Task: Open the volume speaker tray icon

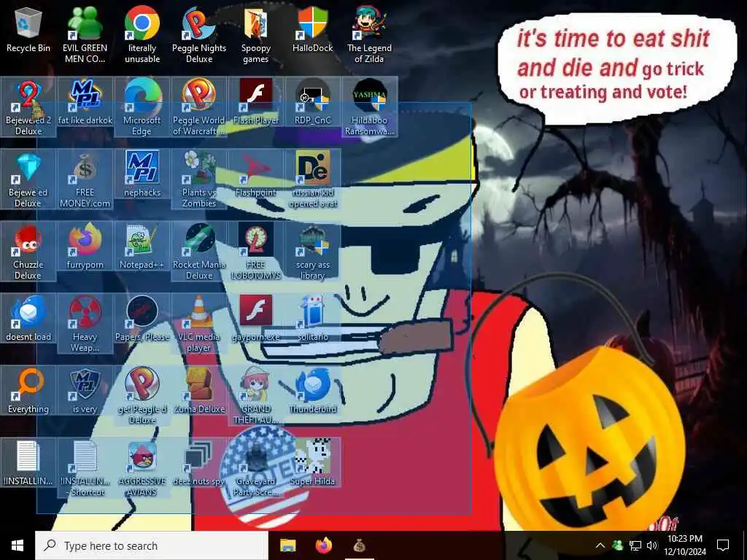Action: pos(652,545)
